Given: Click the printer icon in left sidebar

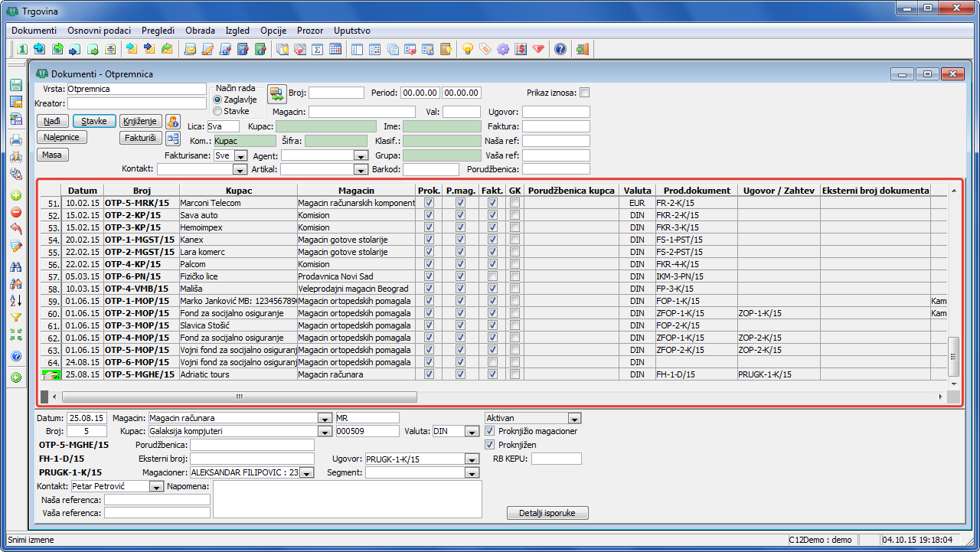Looking at the screenshot, I should coord(16,140).
